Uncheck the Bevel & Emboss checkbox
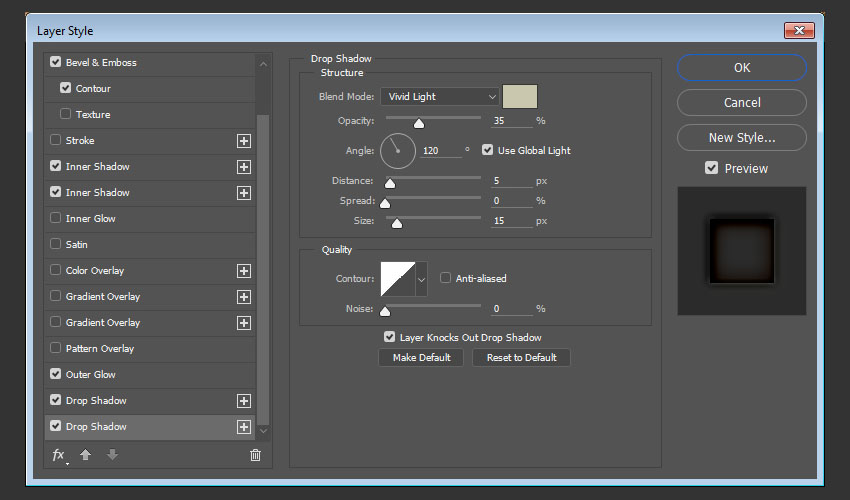This screenshot has height=500, width=850. click(55, 62)
